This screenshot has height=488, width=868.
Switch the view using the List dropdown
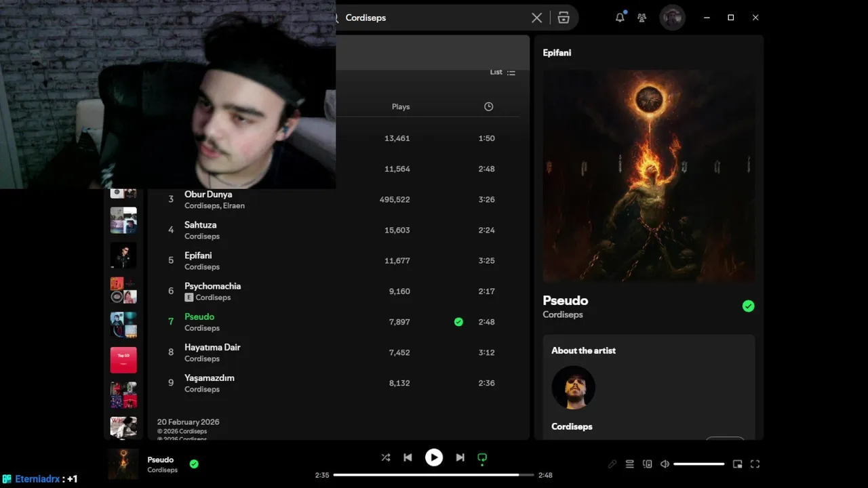(x=502, y=73)
